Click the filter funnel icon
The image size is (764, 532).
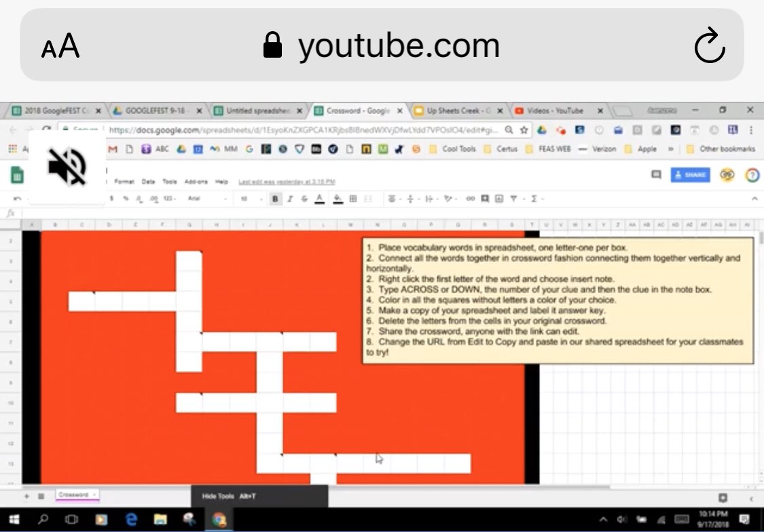pyautogui.click(x=513, y=199)
